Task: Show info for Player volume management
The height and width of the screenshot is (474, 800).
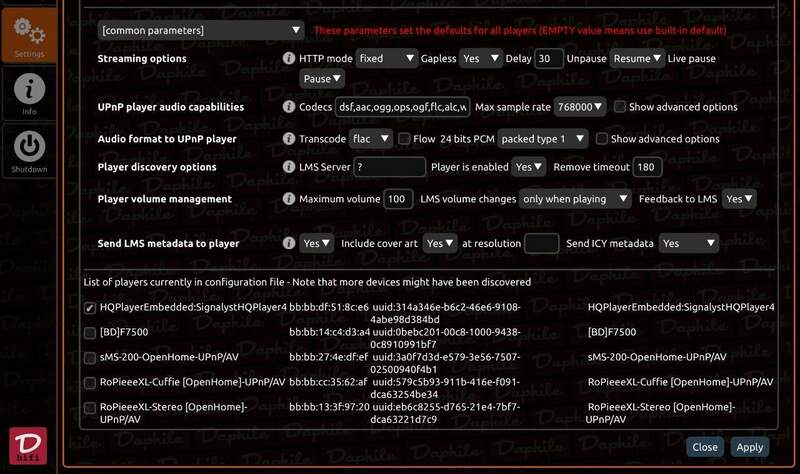Action: coord(289,199)
